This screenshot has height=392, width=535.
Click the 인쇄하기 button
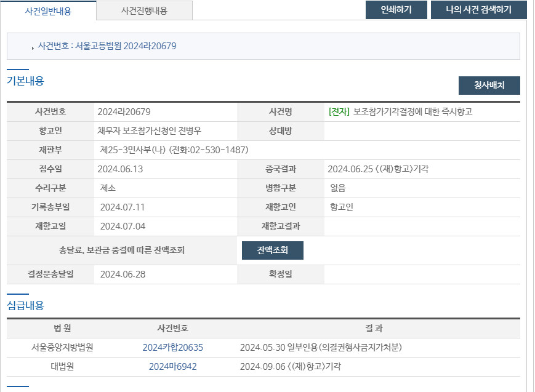[x=396, y=10]
